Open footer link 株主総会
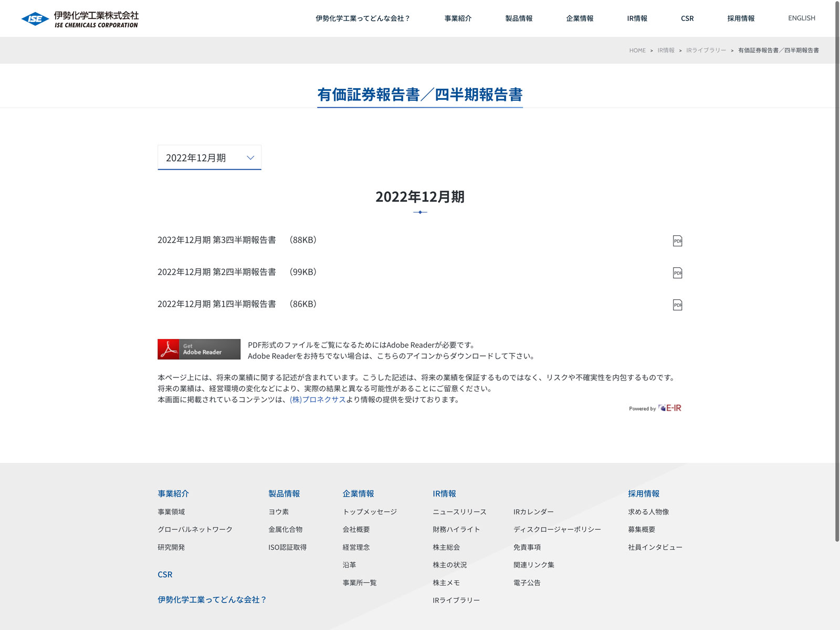 coord(446,547)
